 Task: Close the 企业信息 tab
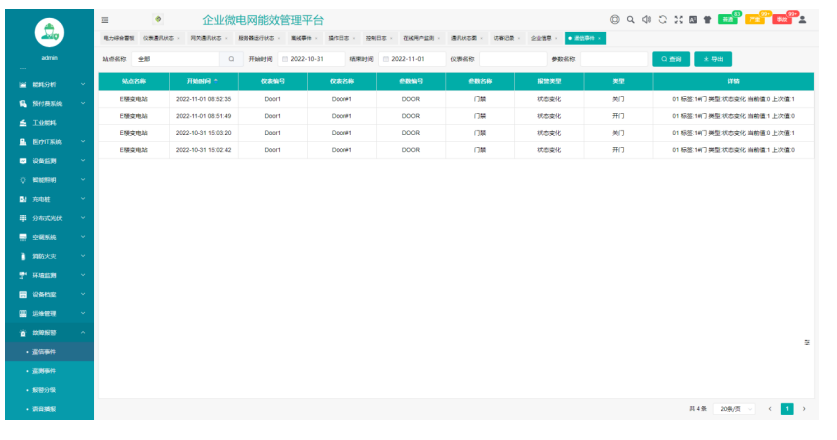click(x=556, y=38)
